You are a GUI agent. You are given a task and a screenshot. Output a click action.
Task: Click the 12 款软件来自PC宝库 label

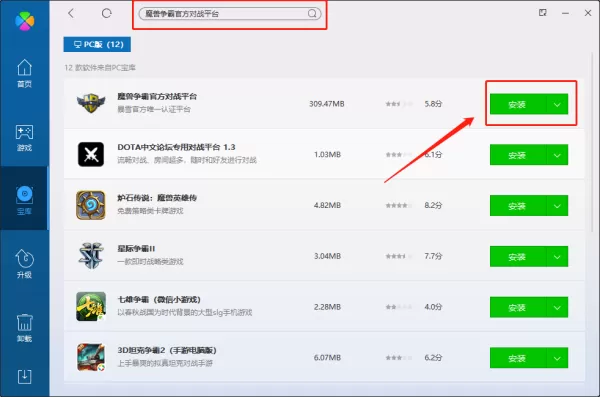[x=100, y=68]
